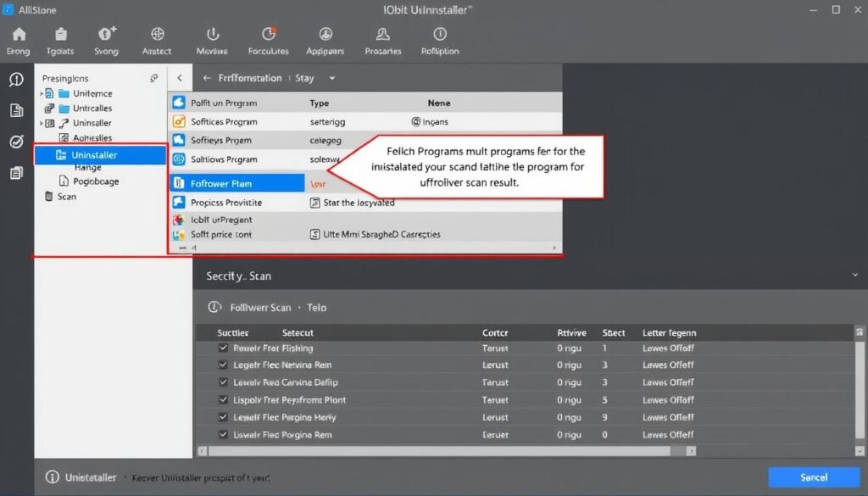The image size is (868, 496).
Task: Uncheck the Lepelf Flec Porgine Herly checkbox
Action: coord(223,417)
